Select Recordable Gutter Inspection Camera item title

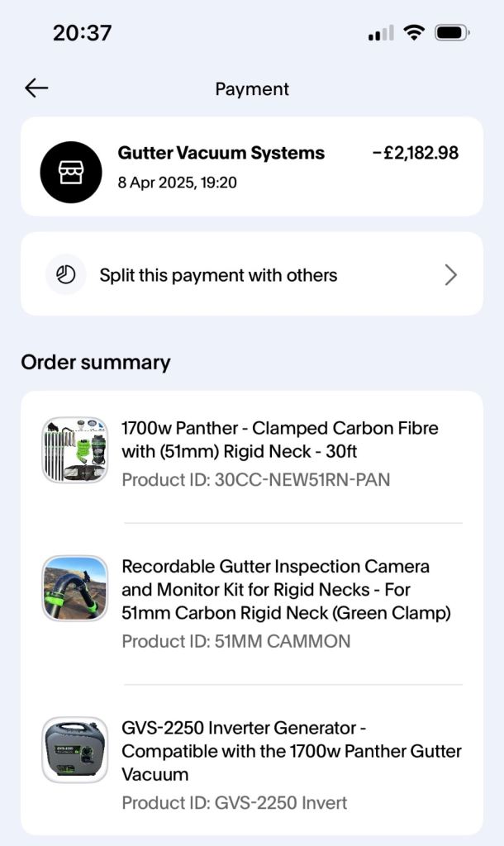click(x=286, y=590)
